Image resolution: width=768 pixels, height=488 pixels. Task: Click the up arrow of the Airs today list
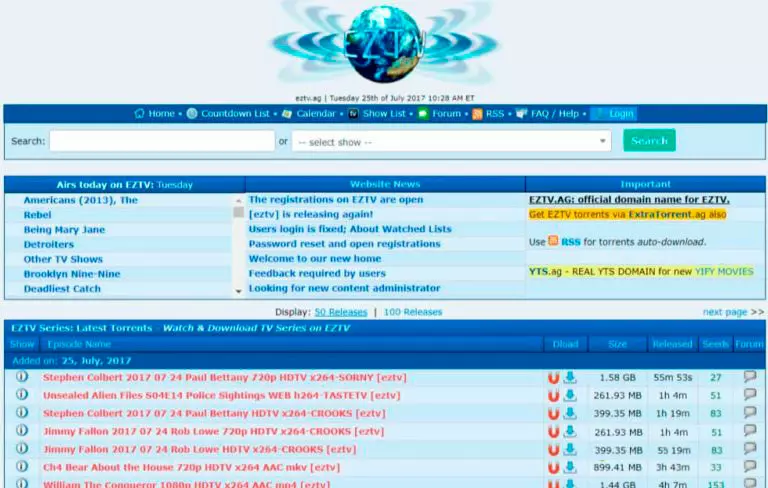coord(239,200)
